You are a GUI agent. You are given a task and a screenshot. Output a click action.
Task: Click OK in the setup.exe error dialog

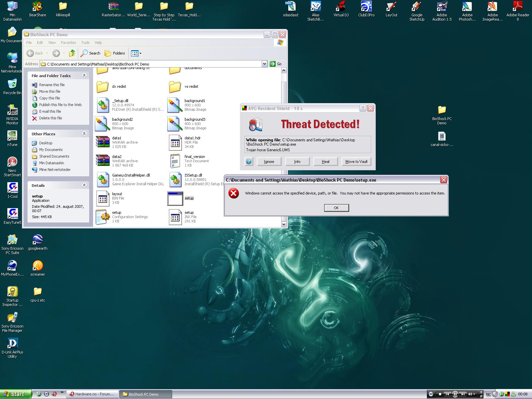point(336,208)
